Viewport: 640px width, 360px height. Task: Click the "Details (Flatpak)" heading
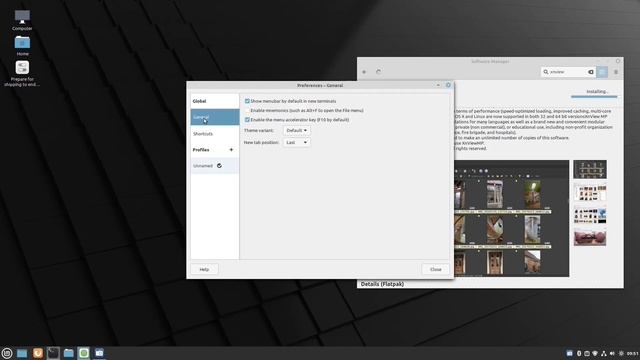(x=382, y=284)
